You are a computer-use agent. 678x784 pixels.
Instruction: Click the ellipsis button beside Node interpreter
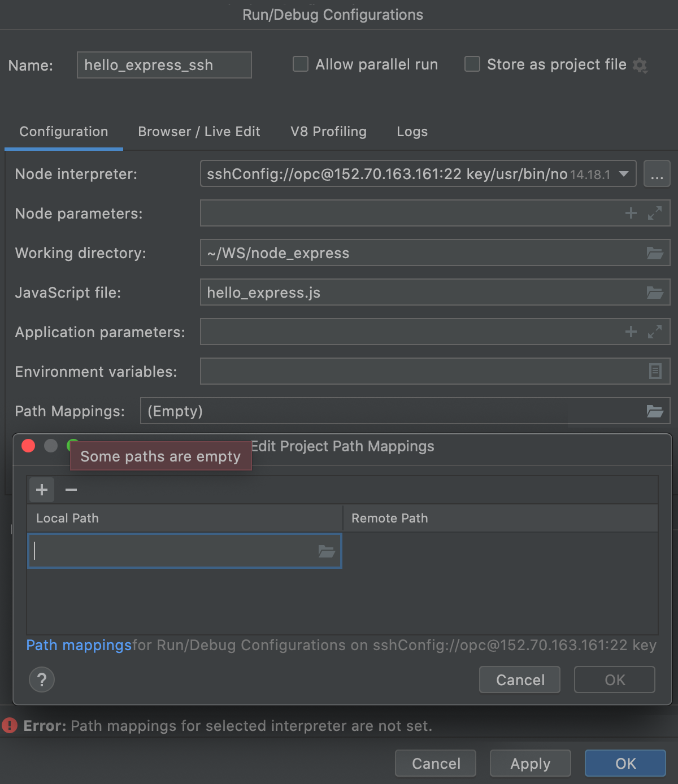pos(657,174)
